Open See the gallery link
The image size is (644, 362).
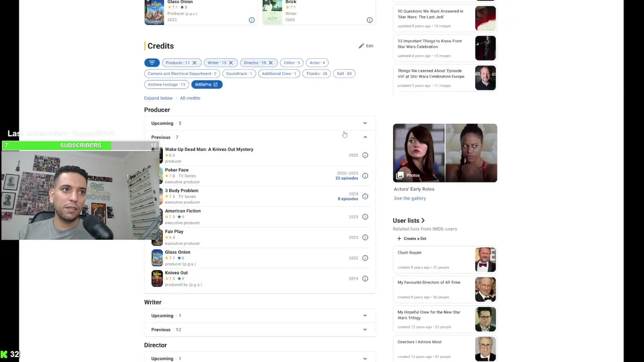pos(410,198)
